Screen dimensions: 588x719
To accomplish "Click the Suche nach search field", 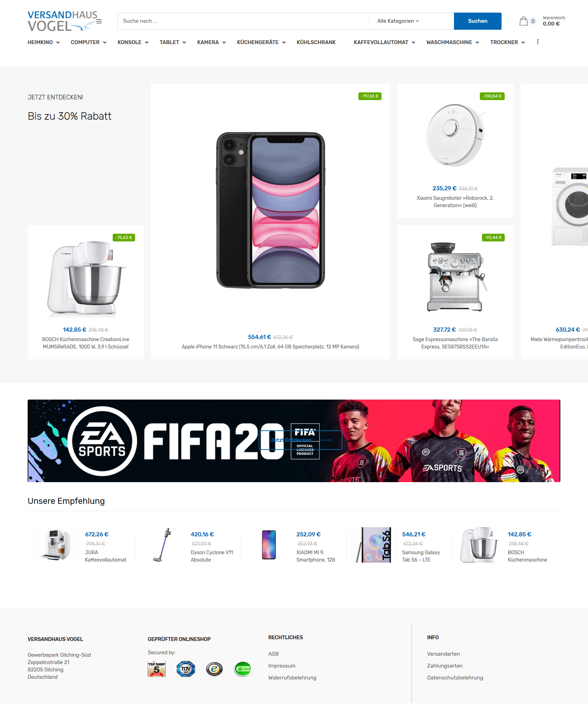I will 243,21.
